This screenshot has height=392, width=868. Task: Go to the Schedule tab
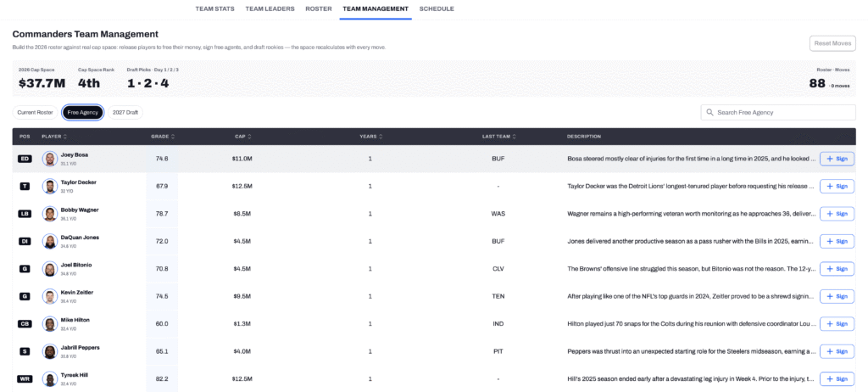click(437, 8)
